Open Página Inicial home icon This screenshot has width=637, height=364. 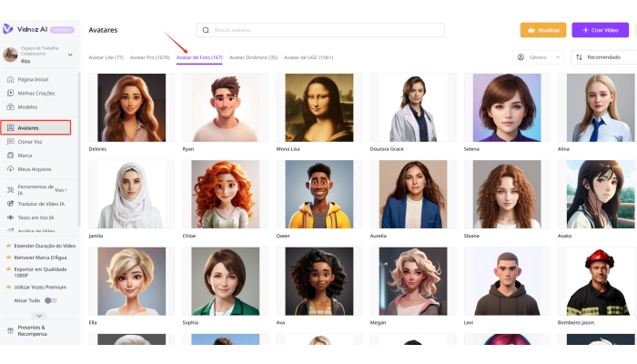11,79
